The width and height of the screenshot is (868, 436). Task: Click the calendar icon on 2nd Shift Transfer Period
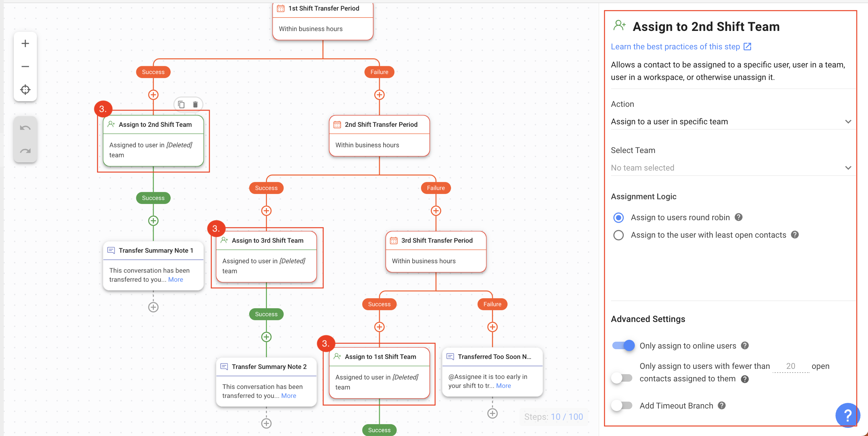tap(338, 124)
